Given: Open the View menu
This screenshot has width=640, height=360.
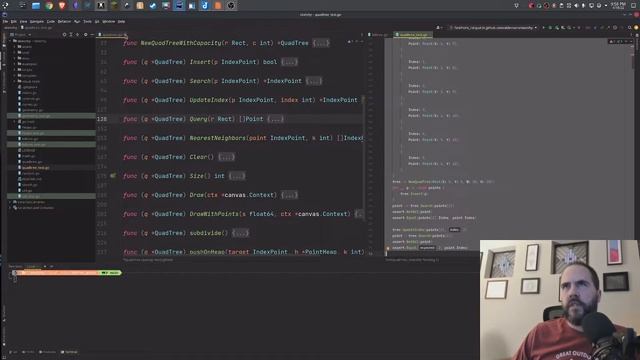Looking at the screenshot, I should (23, 21).
